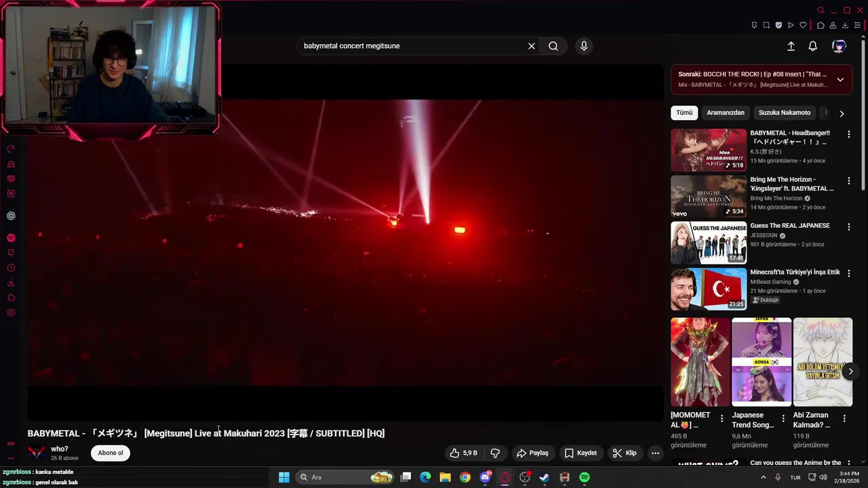Viewport: 868px width, 488px height.
Task: Dislike the video
Action: [x=495, y=453]
